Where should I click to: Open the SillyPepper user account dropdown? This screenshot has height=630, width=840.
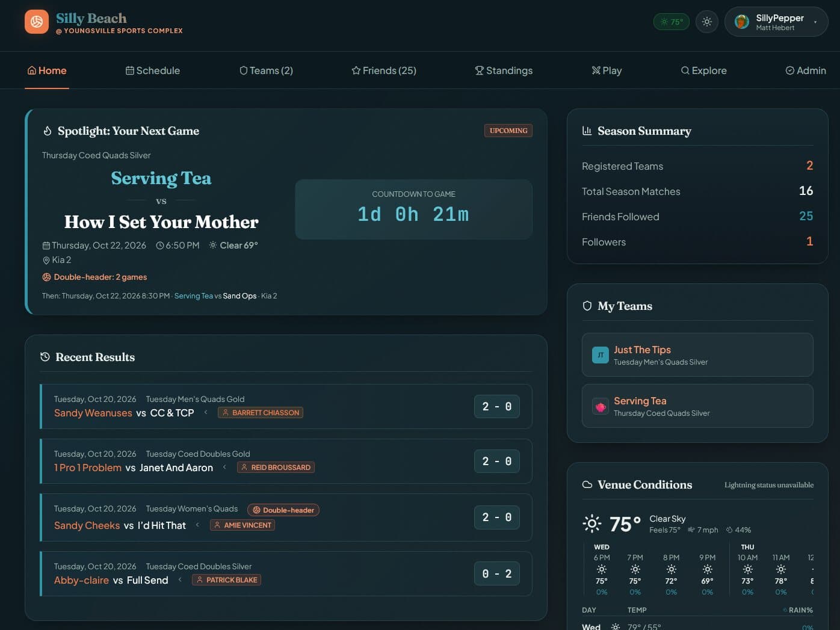click(x=776, y=22)
